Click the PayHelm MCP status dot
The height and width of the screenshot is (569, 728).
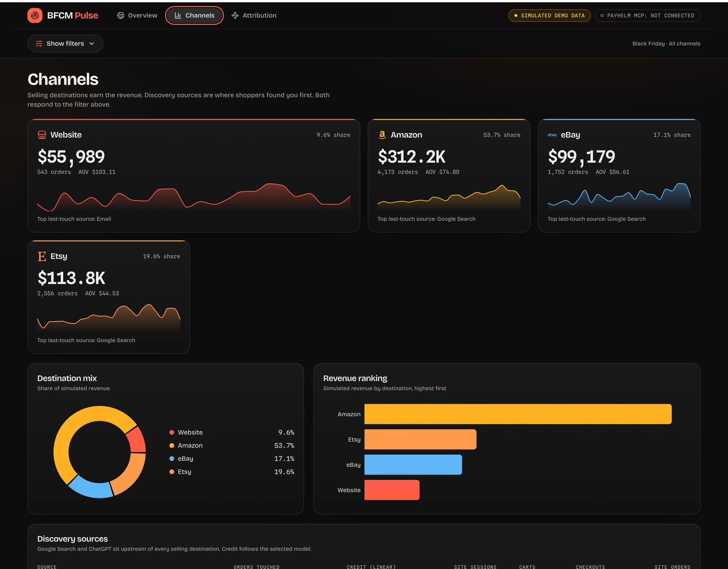click(x=602, y=16)
